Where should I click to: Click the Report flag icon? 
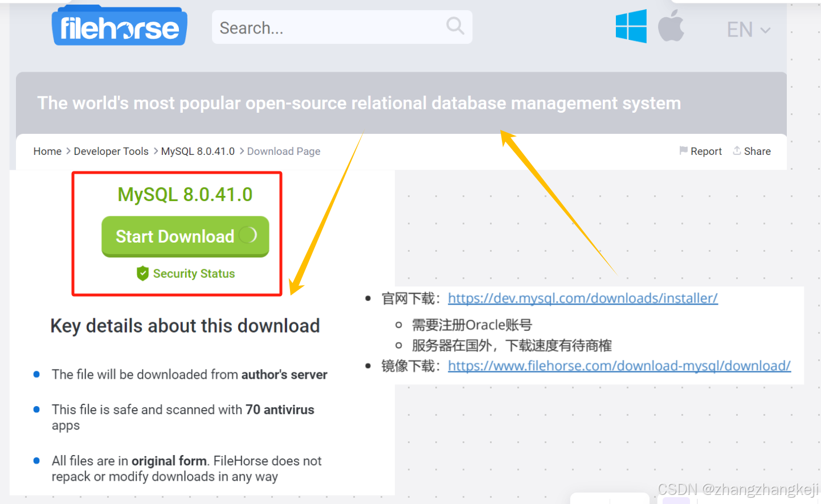click(x=683, y=150)
